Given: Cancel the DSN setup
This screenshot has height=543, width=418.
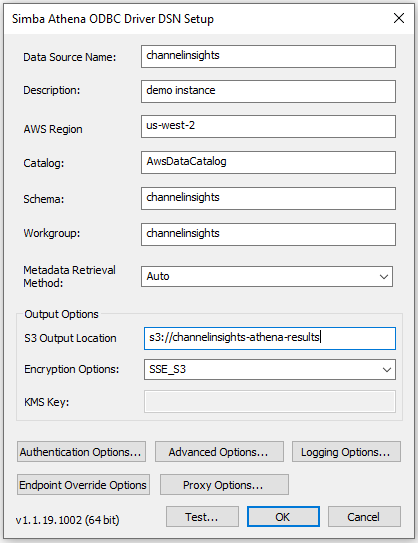Looking at the screenshot, I should pyautogui.click(x=364, y=517).
